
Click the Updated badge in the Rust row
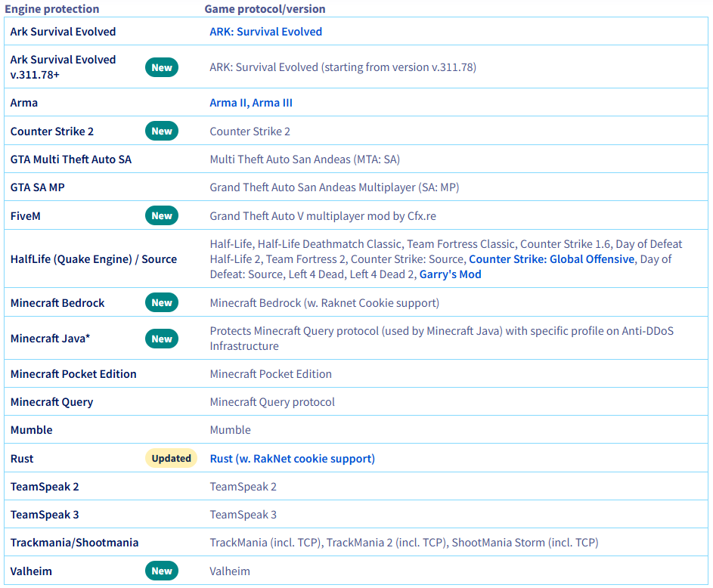click(171, 459)
